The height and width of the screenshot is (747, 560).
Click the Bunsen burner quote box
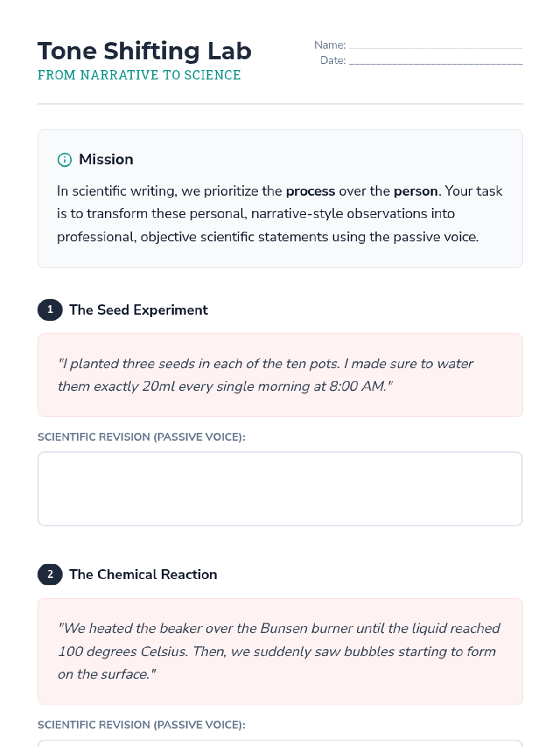pos(280,651)
